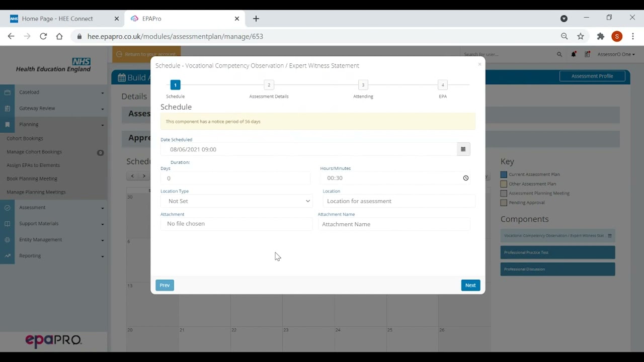Click the Date Scheduled input field
Screen dimensions: 644x362
coord(308,149)
